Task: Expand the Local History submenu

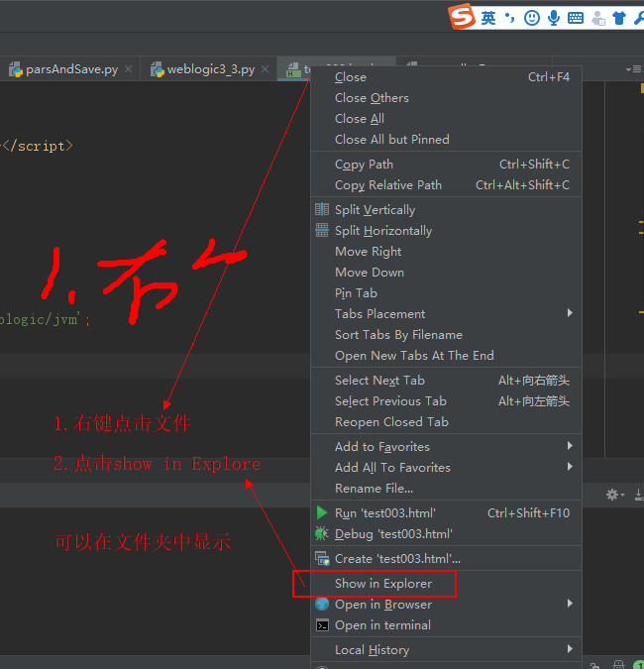Action: point(447,650)
